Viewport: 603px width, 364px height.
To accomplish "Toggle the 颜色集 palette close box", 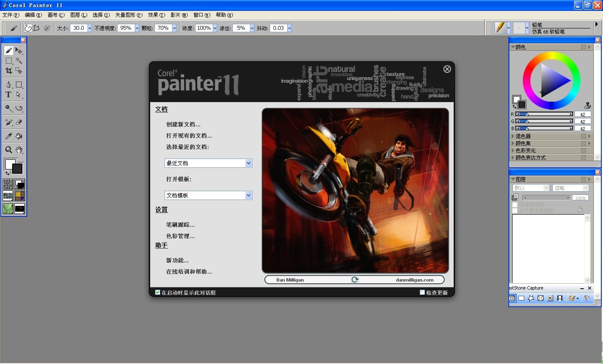I will [x=583, y=144].
